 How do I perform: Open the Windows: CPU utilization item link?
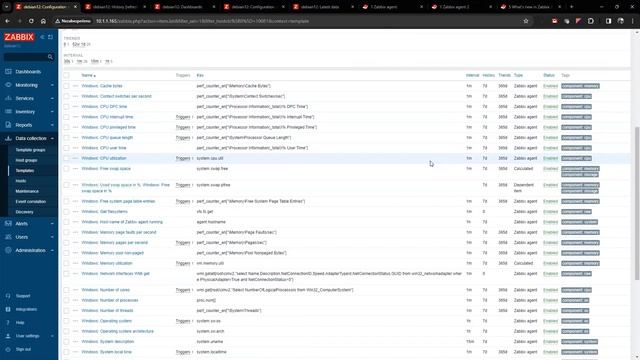[x=104, y=158]
